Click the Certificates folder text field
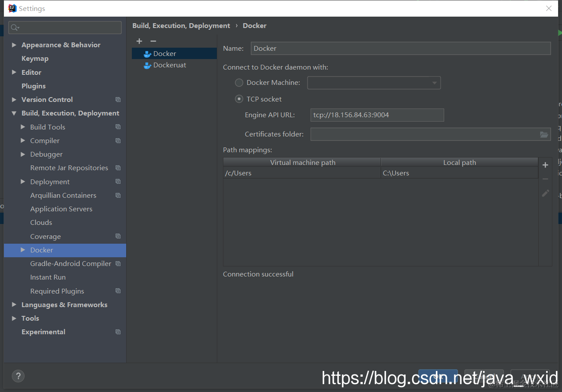This screenshot has height=392, width=562. 424,134
